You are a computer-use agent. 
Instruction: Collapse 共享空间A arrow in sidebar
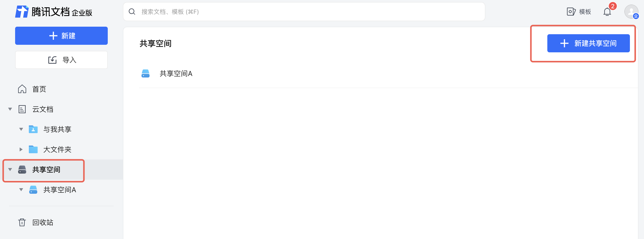pyautogui.click(x=21, y=190)
